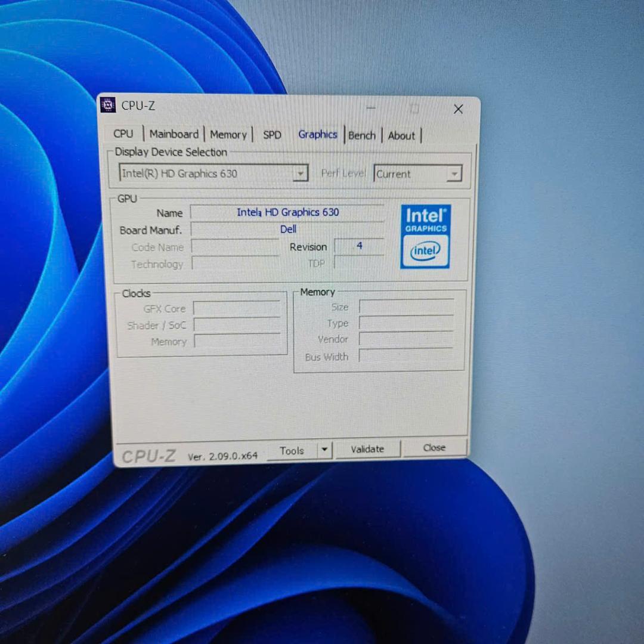This screenshot has height=644, width=644.
Task: Click the Shader / SoC clock field
Action: [237, 325]
